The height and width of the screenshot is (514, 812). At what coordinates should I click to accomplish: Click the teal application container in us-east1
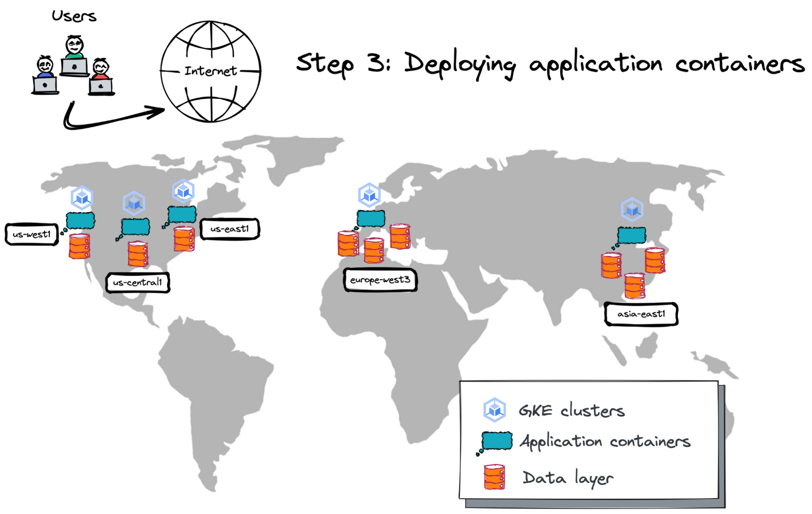point(182,214)
